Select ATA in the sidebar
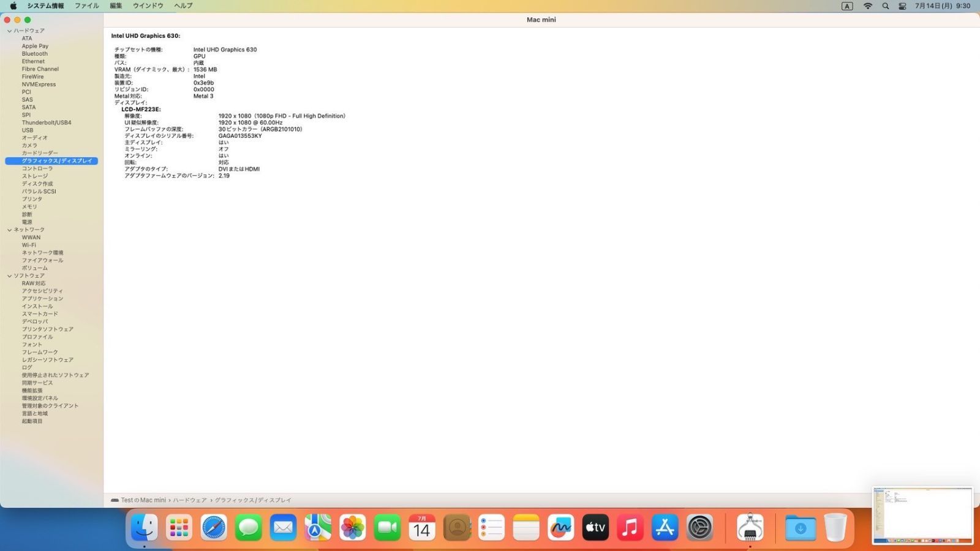 [27, 39]
